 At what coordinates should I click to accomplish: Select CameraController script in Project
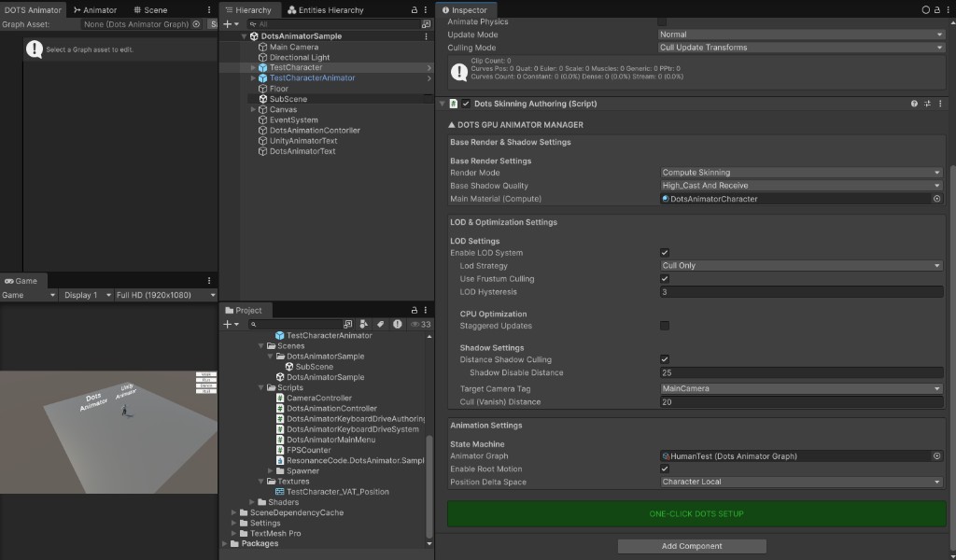319,398
